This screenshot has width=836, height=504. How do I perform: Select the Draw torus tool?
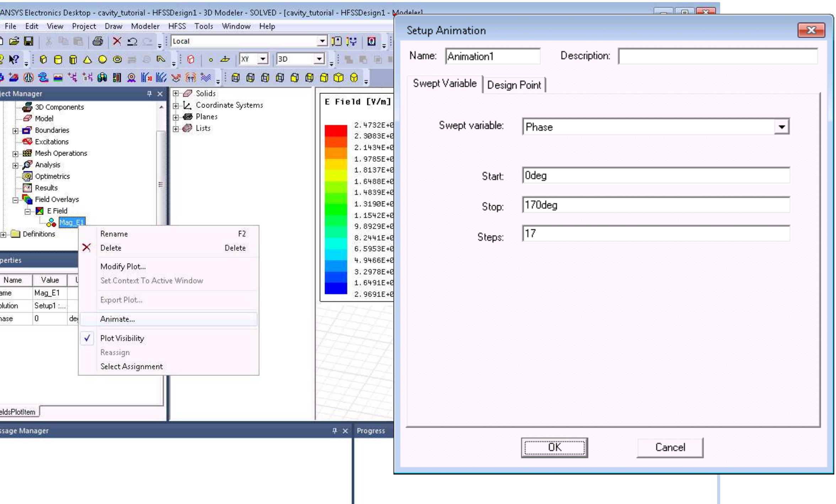coord(117,59)
